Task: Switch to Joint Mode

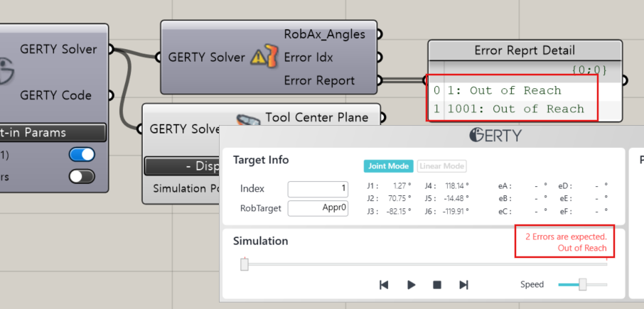Action: tap(388, 166)
